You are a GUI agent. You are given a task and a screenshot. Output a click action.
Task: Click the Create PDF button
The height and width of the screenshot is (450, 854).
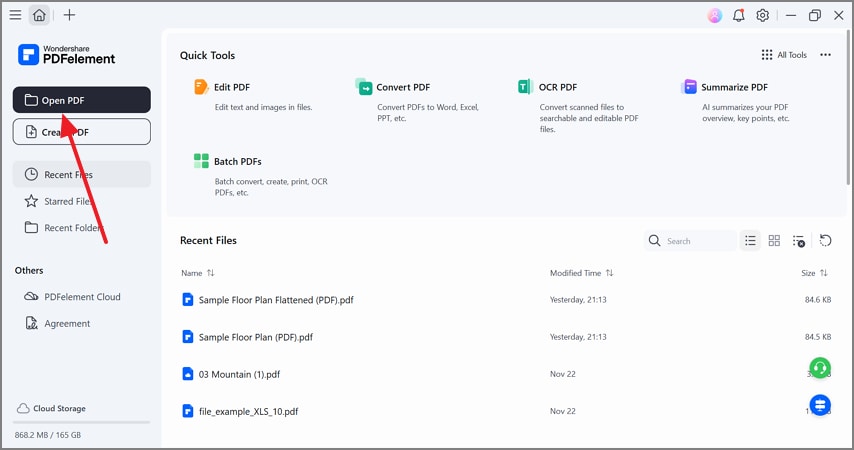tap(82, 132)
